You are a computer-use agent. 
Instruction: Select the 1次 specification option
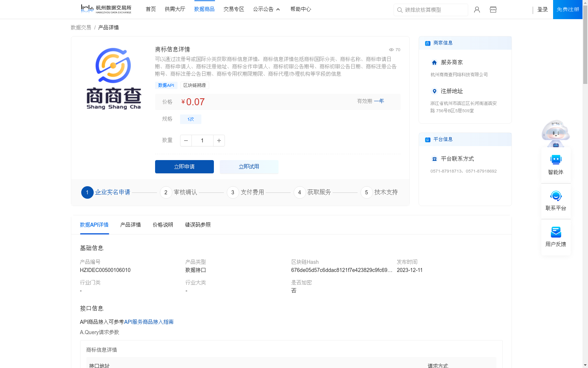191,119
